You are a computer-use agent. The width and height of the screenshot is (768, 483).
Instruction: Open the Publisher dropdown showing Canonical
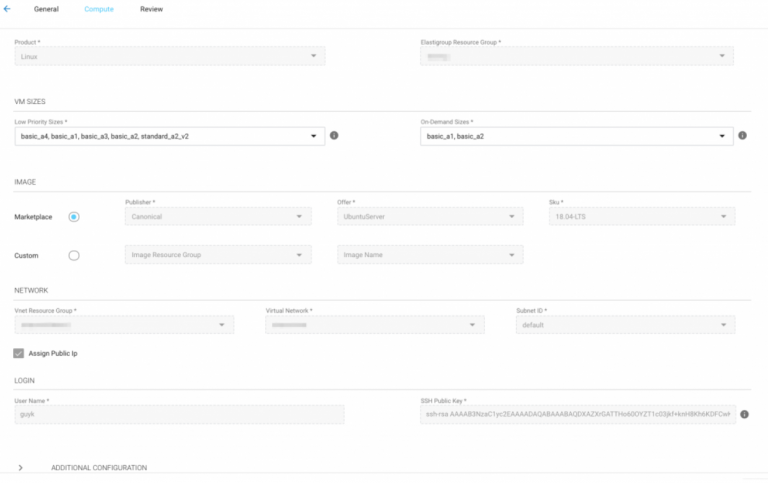click(217, 216)
